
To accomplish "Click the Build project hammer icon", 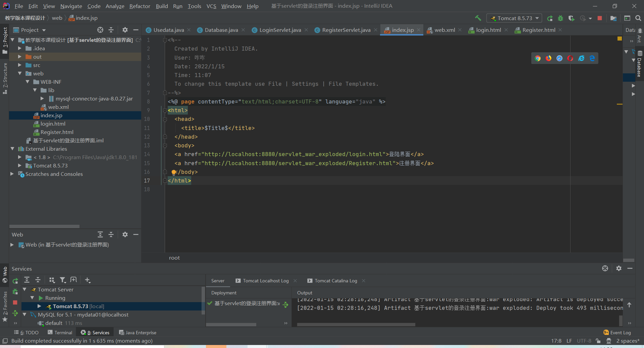I will [478, 18].
